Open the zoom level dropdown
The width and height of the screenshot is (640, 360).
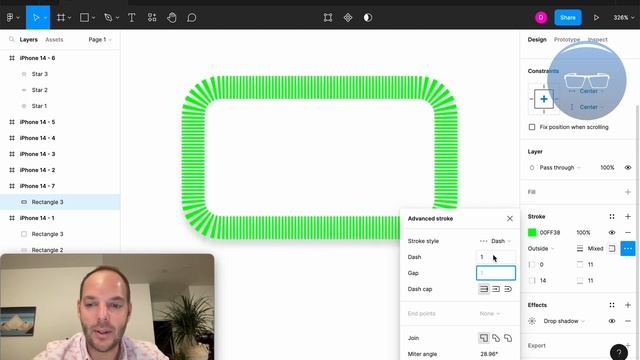623,18
